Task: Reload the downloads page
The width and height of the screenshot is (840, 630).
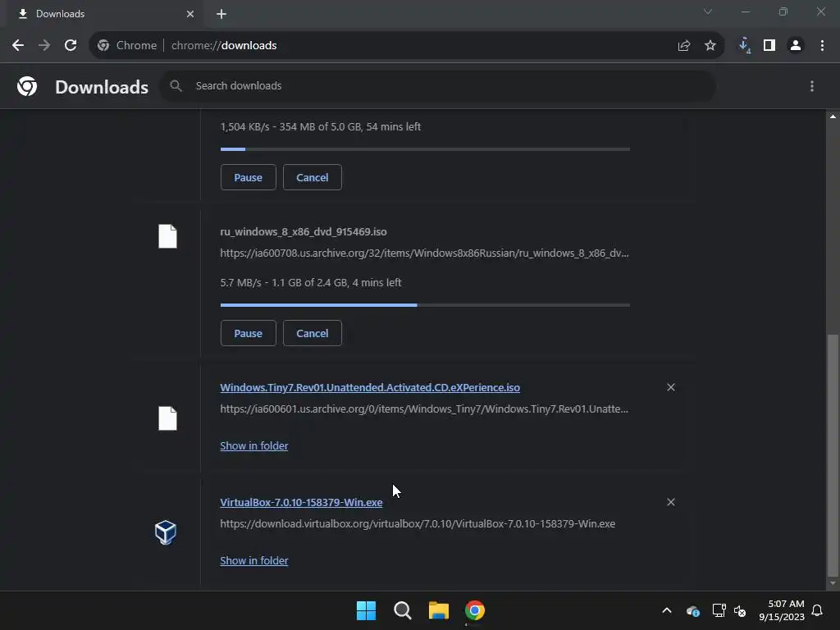Action: coord(71,46)
